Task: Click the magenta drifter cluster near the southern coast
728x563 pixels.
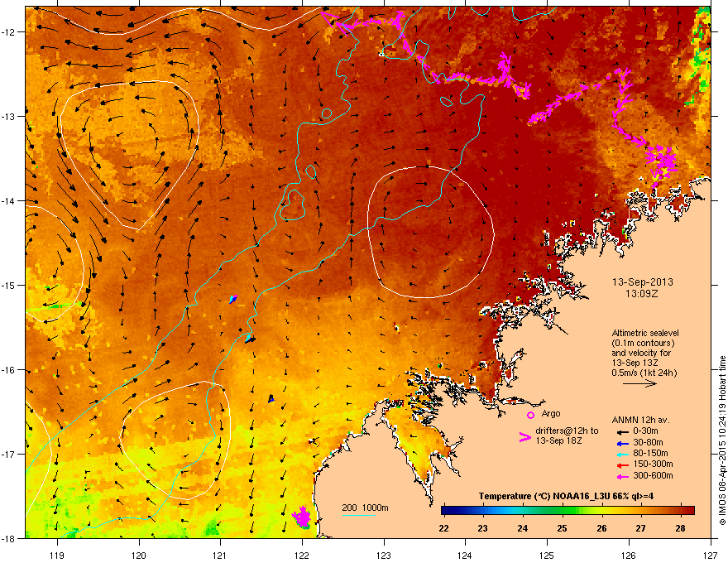Action: tap(301, 517)
